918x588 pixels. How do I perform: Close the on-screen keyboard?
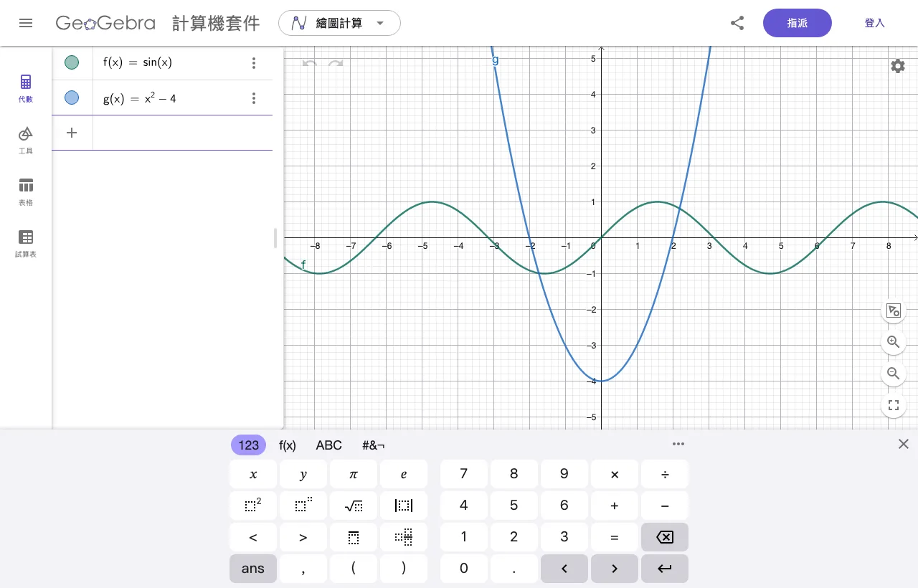[904, 444]
